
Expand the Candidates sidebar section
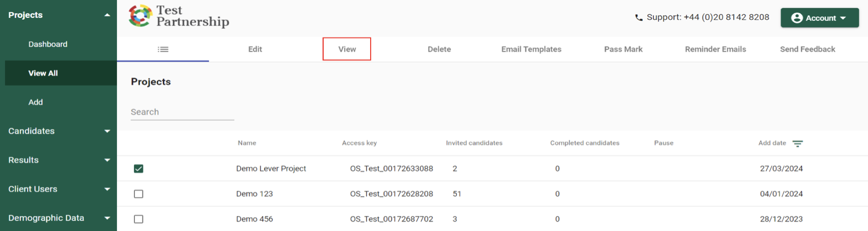58,131
